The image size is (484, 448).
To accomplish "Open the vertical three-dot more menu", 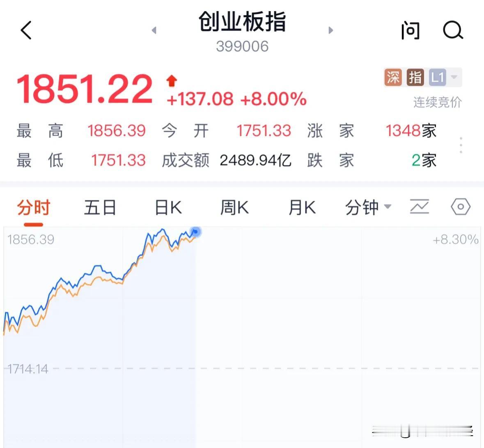I will point(461,145).
